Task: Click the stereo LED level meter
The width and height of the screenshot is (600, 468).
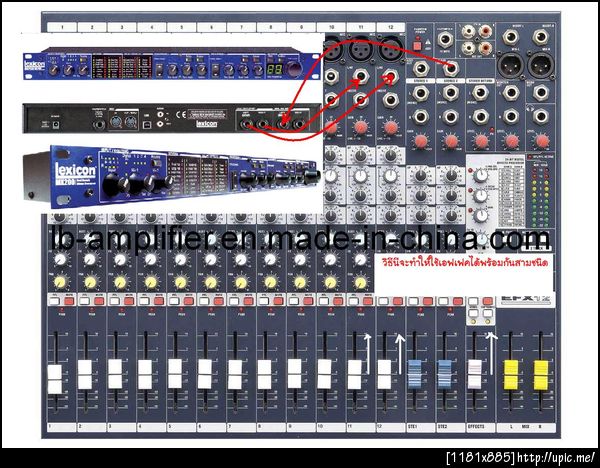Action: pyautogui.click(x=540, y=196)
